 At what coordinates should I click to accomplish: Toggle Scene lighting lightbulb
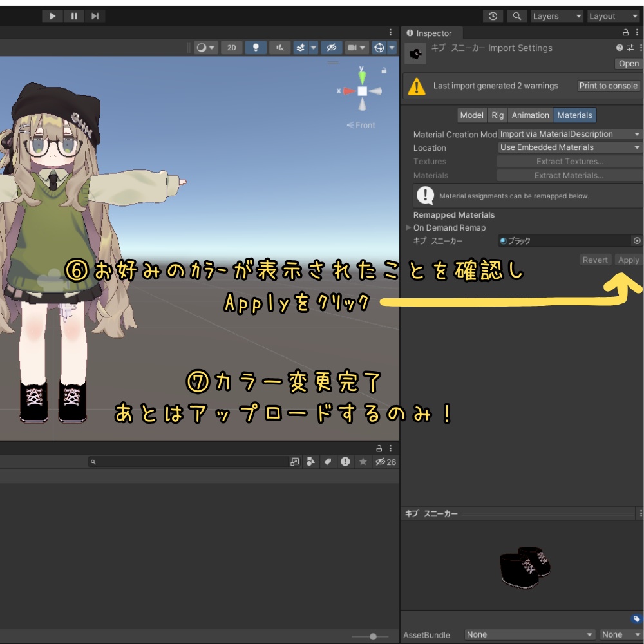[256, 48]
